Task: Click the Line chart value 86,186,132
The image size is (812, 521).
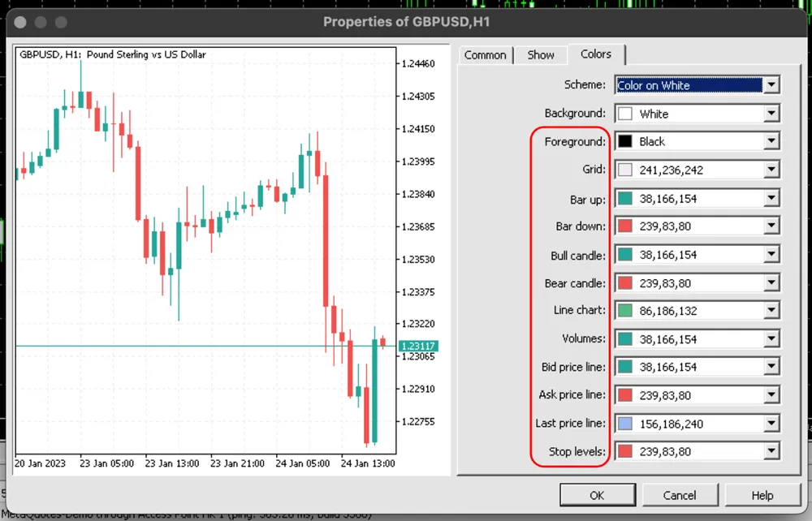Action: (x=668, y=311)
